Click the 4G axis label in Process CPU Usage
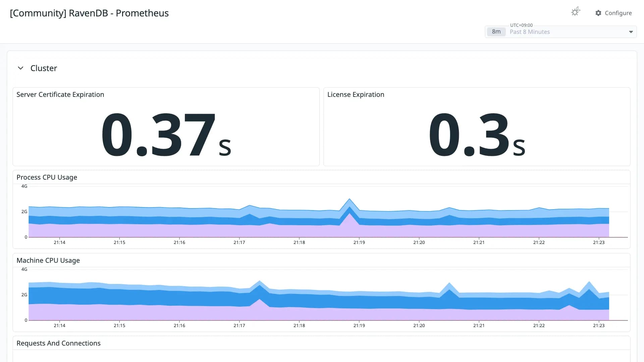644x362 pixels. point(24,186)
